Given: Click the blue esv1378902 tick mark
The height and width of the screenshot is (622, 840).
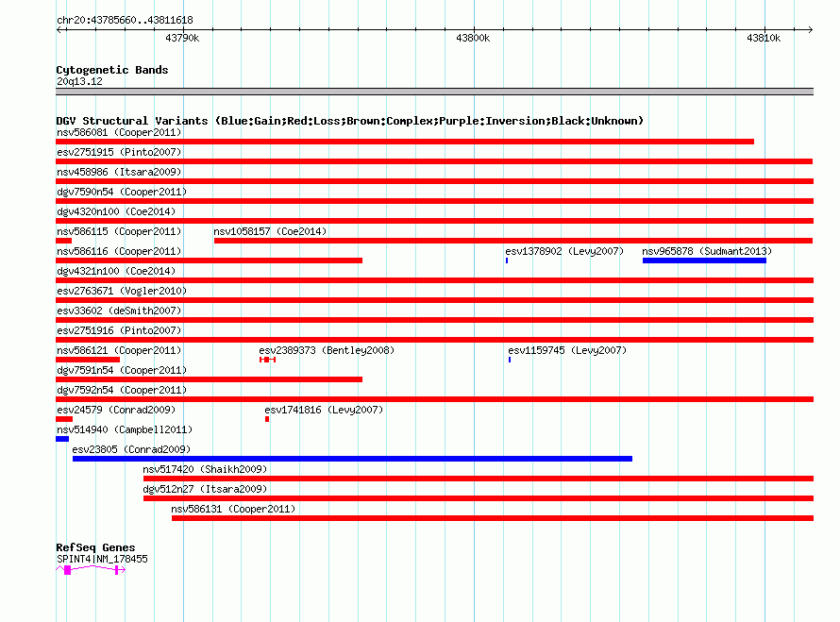Looking at the screenshot, I should (507, 261).
